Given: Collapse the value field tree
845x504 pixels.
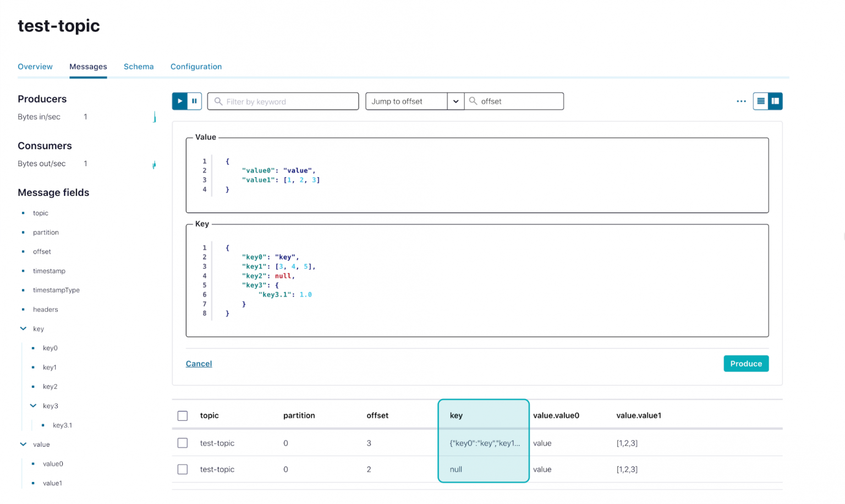Looking at the screenshot, I should coord(23,444).
